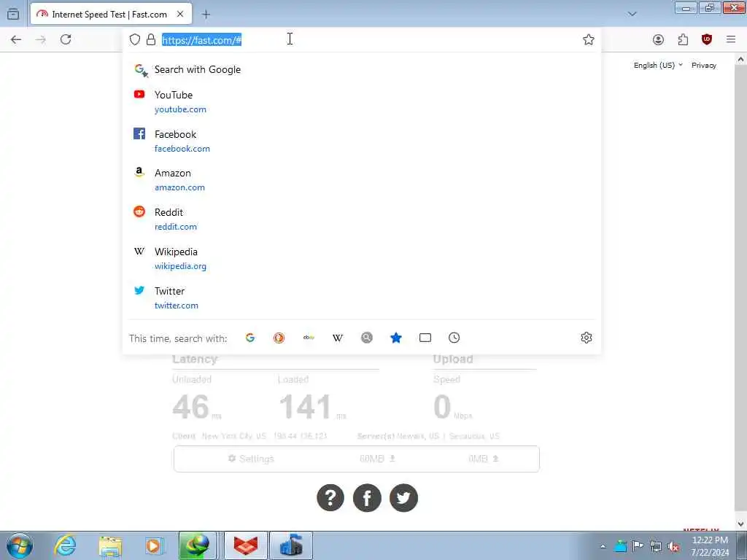Select the Facebook suggestion
Viewport: 747px width, 560px height.
click(x=362, y=141)
